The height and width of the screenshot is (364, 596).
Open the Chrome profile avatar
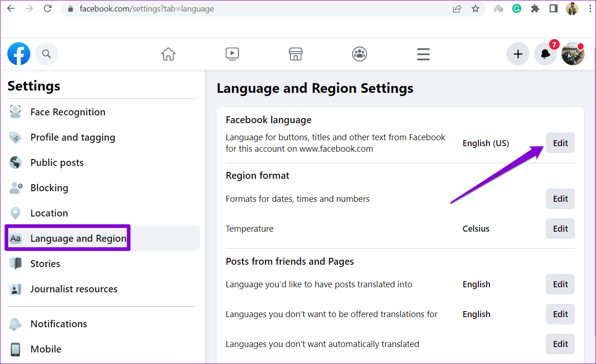coord(572,9)
